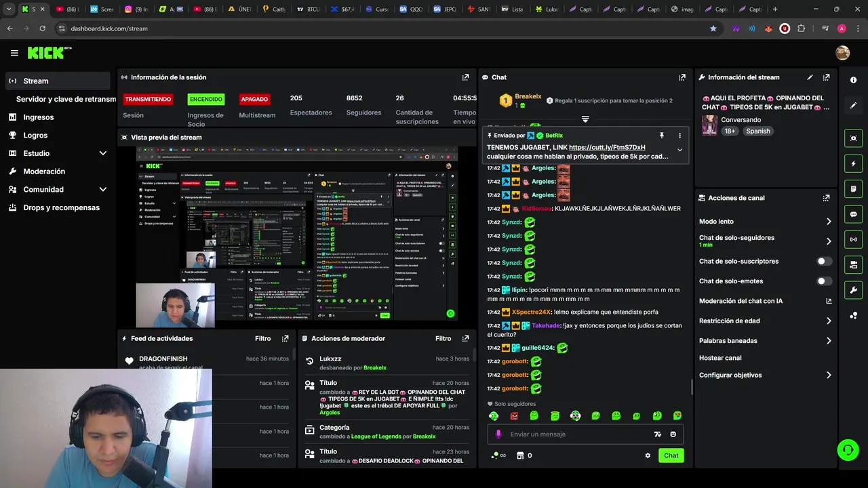Viewport: 868px width, 488px height.
Task: Expand the Comunidad sidebar section
Action: click(103, 190)
